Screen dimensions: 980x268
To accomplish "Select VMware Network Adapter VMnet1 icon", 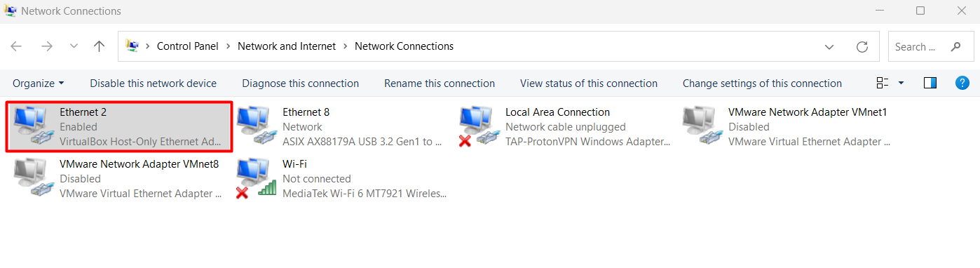I will [701, 126].
